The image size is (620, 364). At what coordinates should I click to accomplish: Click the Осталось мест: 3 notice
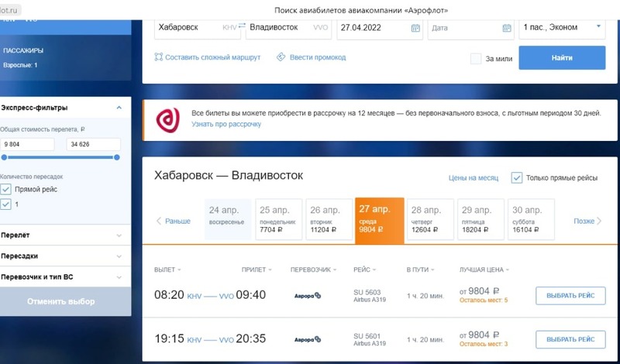tap(483, 344)
